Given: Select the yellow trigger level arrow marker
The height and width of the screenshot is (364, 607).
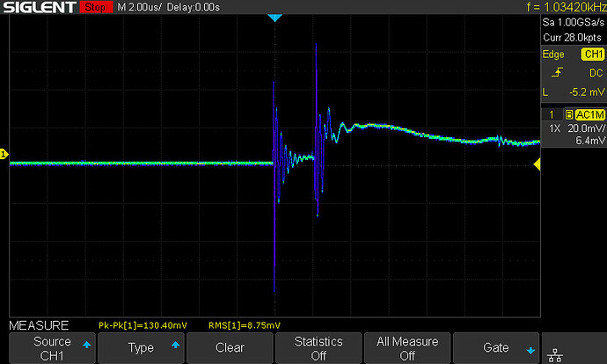Looking at the screenshot, I should click(x=537, y=164).
